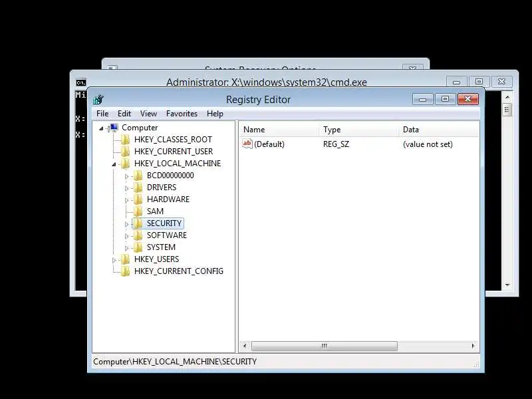Open the Help menu

[x=215, y=114]
